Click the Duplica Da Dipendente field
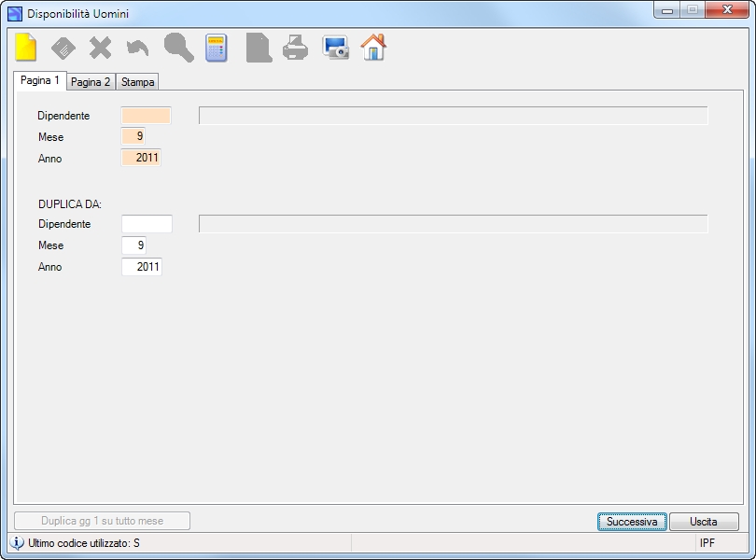Viewport: 756px width, 560px height. 147,224
